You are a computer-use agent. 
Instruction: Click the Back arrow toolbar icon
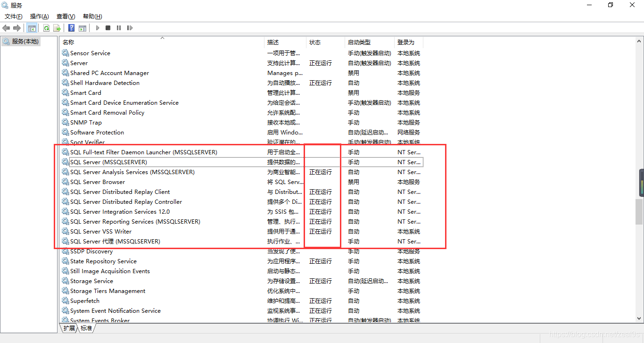pyautogui.click(x=6, y=28)
